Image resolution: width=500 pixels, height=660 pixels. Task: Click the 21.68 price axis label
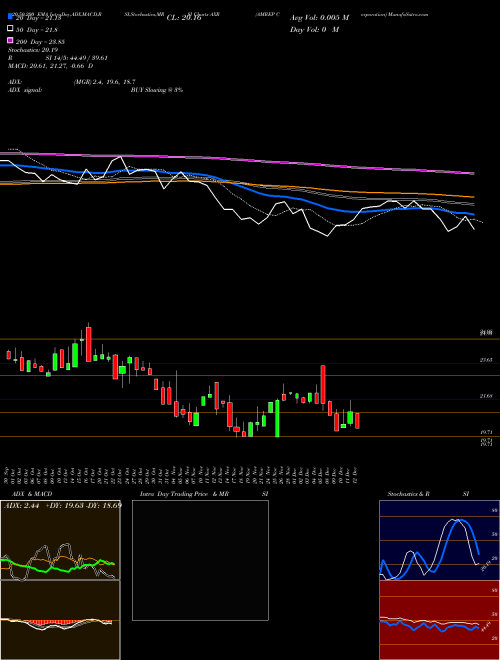coord(486,396)
